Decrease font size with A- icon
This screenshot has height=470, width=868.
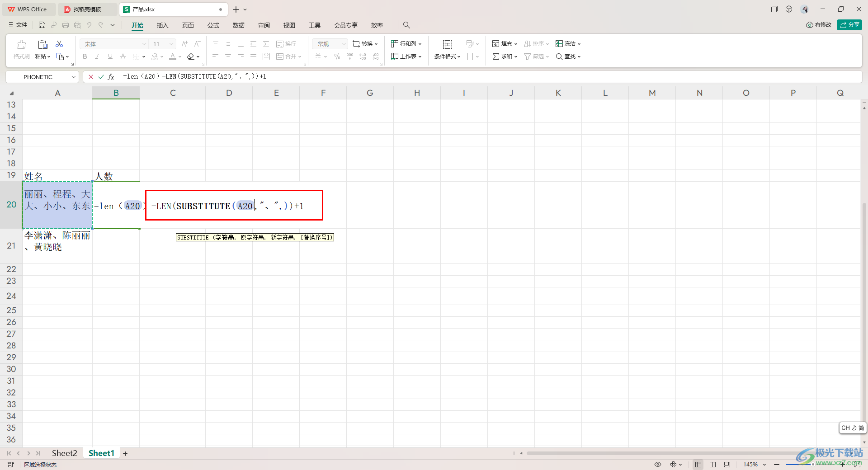pos(197,44)
